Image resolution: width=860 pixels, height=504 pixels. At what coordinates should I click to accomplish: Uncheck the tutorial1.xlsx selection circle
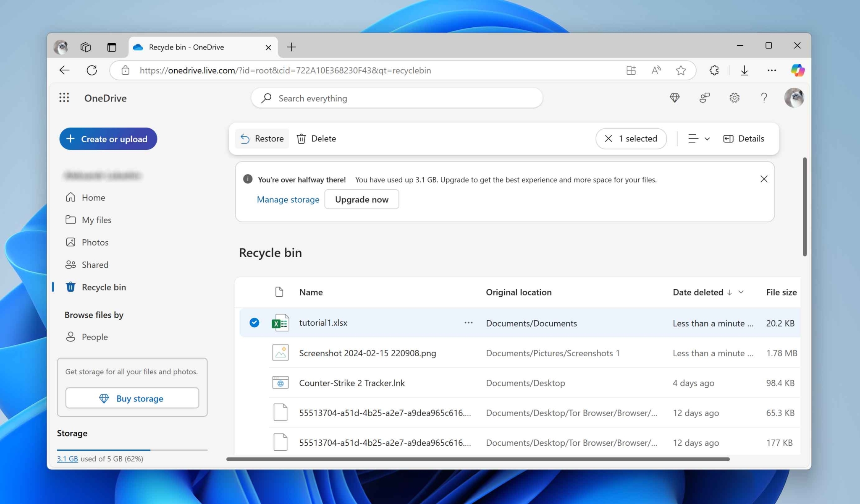coord(254,323)
